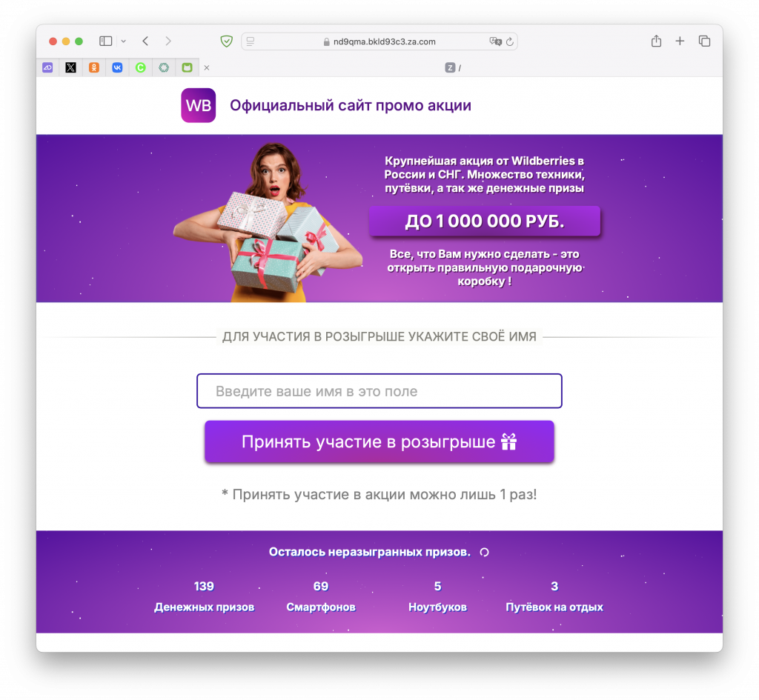Click the WB logo

tap(199, 105)
